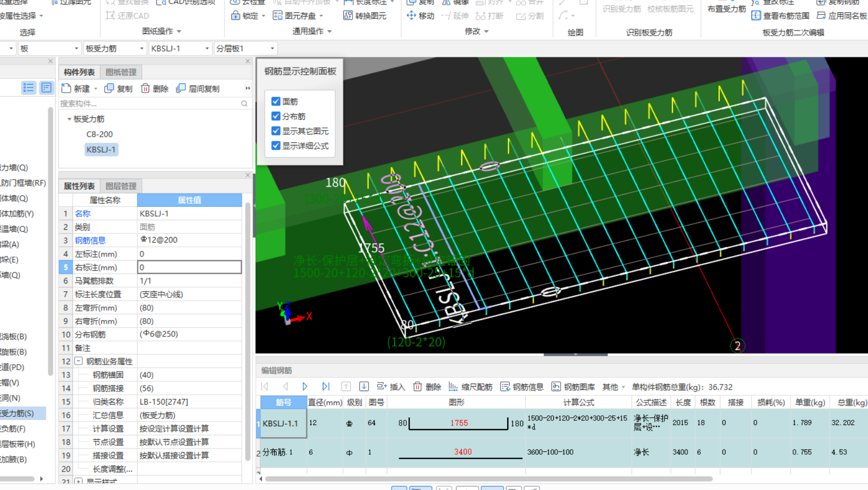
Task: Select KBSLJ-1 in the component tree
Action: click(101, 150)
